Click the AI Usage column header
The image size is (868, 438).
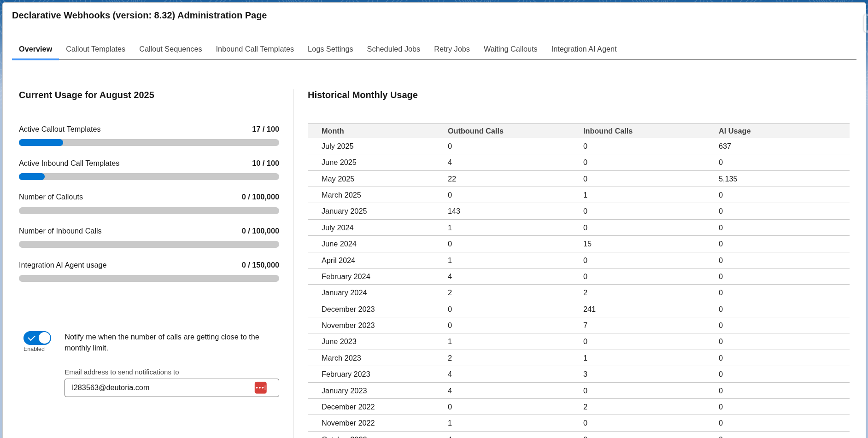[x=734, y=131]
